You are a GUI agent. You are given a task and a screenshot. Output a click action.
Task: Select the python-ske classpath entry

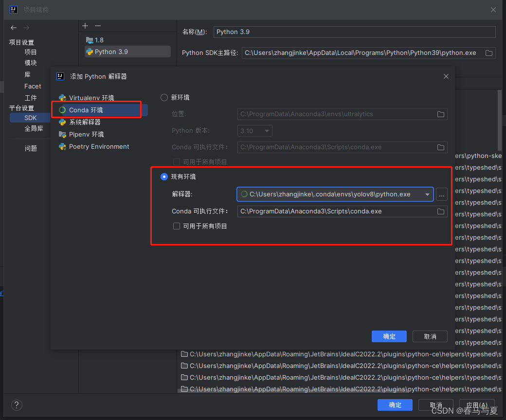coord(478,156)
